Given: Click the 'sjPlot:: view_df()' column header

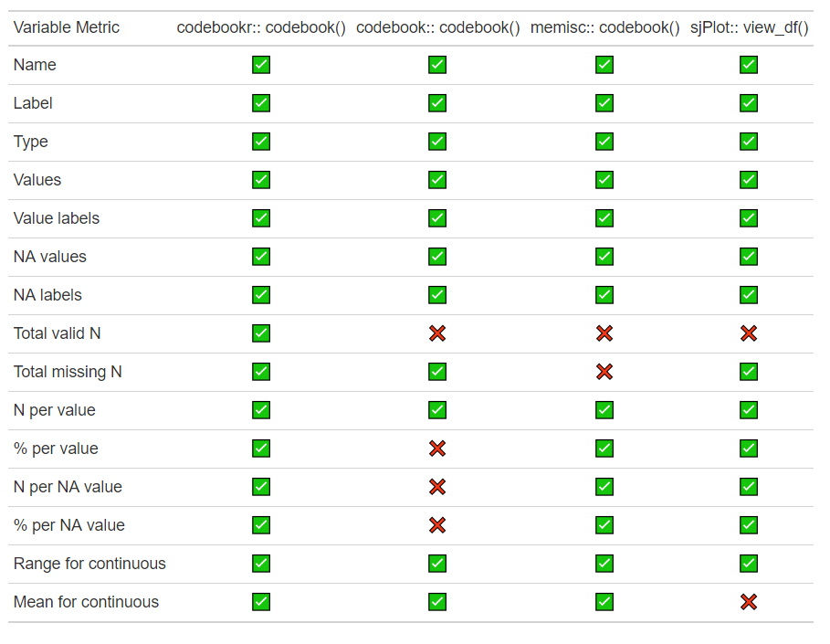Looking at the screenshot, I should click(749, 27).
